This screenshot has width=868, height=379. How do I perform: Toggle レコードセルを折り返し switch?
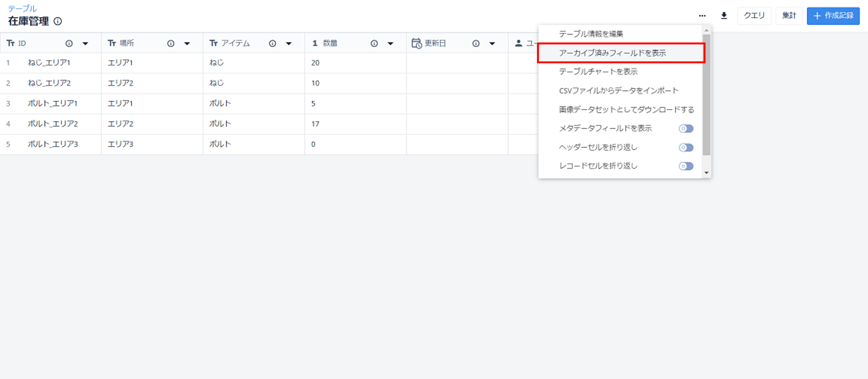coord(686,166)
